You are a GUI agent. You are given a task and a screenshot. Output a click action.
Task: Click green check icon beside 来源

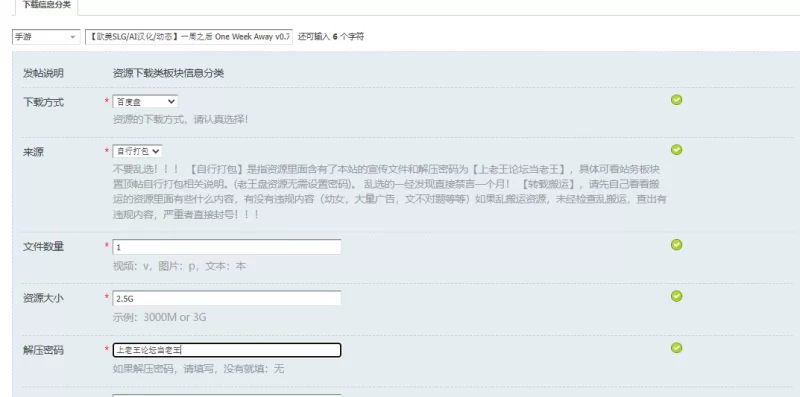tap(677, 150)
